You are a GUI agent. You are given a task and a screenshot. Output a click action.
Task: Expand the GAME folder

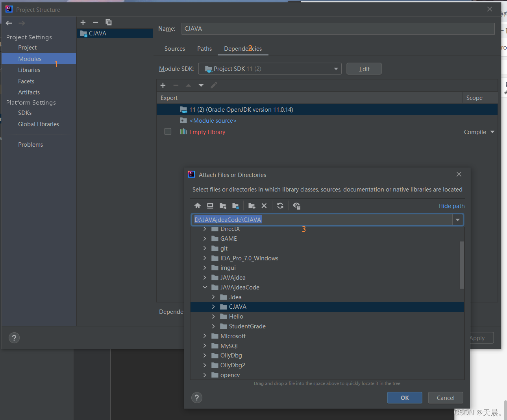[205, 238]
